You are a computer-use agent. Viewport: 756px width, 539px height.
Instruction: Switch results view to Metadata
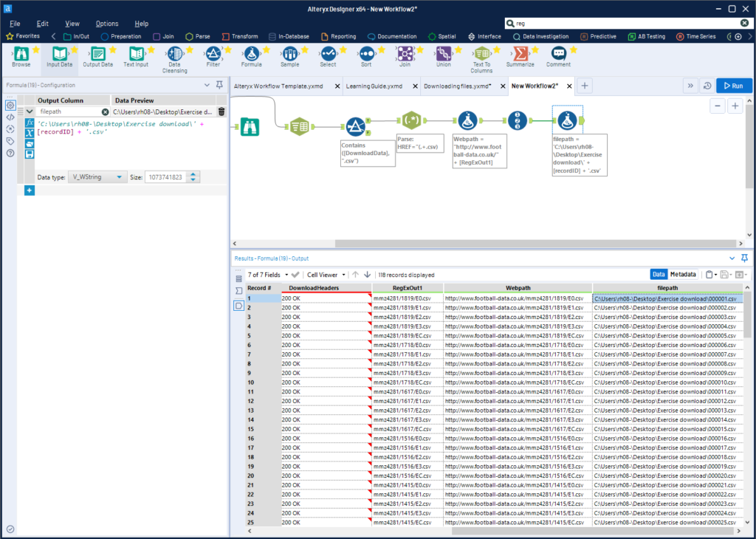pos(683,275)
